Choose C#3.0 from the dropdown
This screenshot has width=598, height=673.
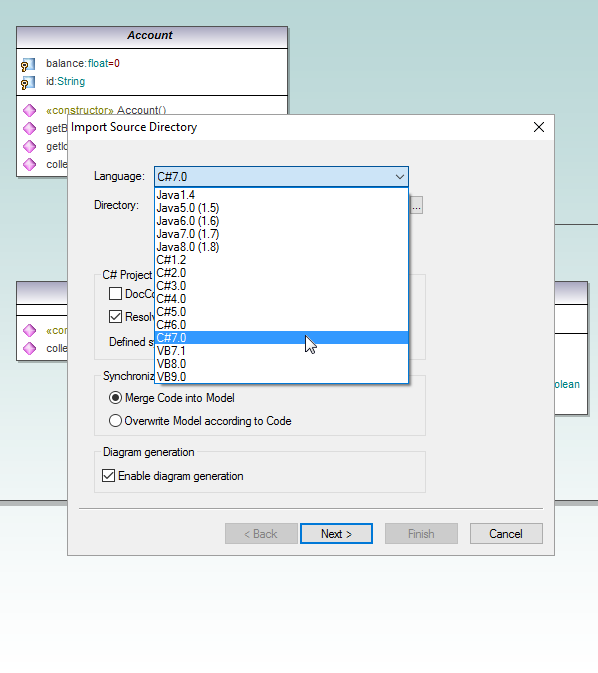281,286
